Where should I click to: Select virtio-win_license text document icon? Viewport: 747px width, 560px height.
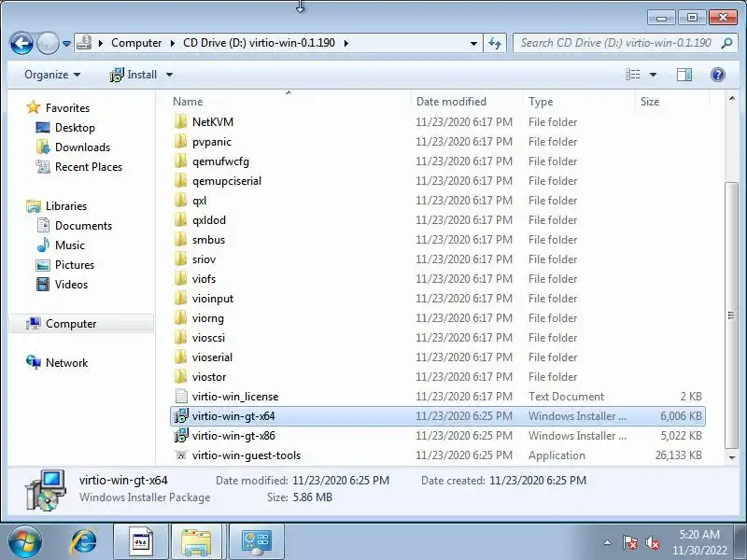(x=181, y=396)
